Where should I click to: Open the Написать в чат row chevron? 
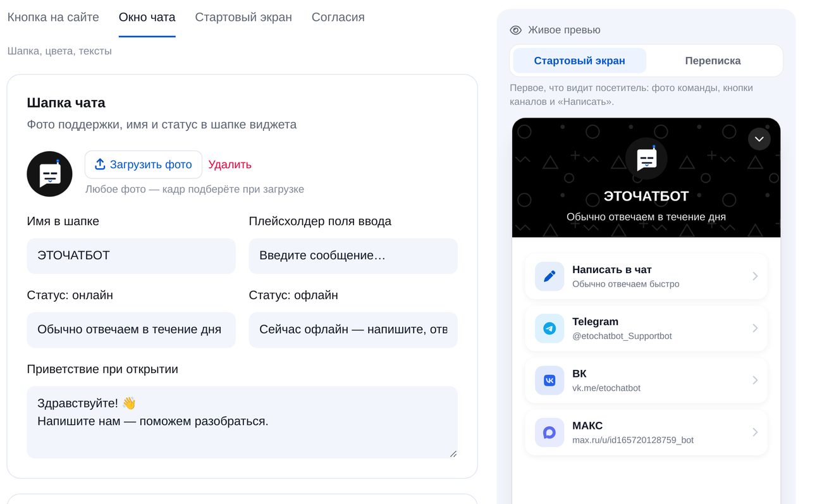(x=755, y=276)
